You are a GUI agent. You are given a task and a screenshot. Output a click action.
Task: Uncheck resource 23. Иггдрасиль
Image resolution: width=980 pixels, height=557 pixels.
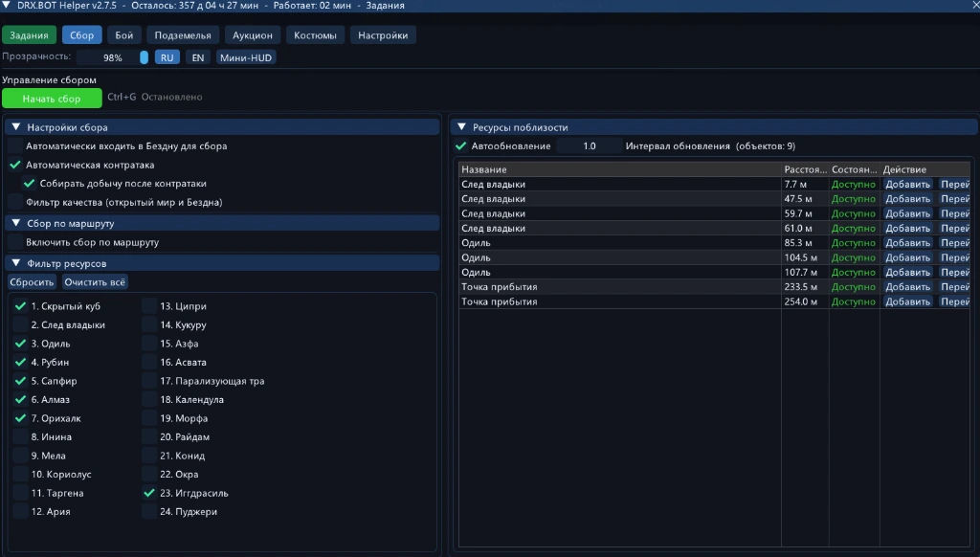point(149,493)
